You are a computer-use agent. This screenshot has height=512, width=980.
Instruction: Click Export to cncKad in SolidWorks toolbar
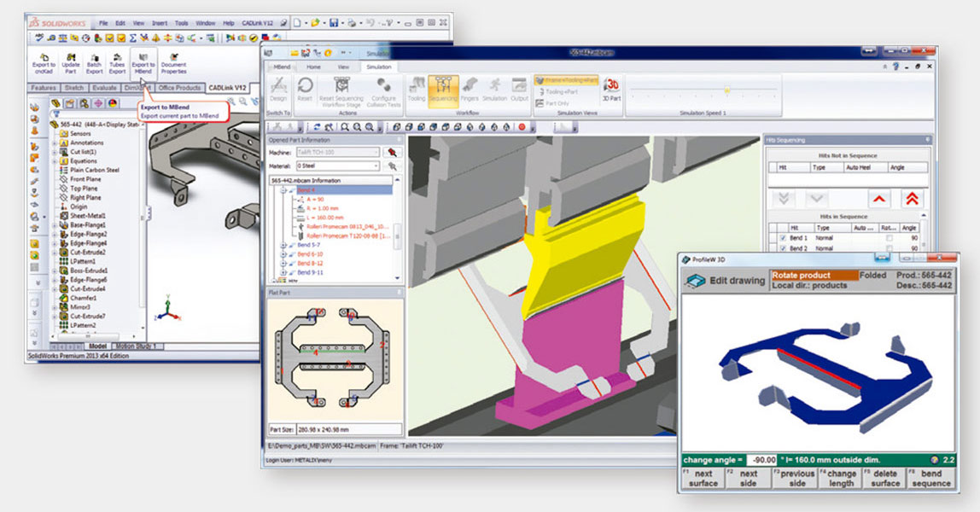tap(44, 64)
